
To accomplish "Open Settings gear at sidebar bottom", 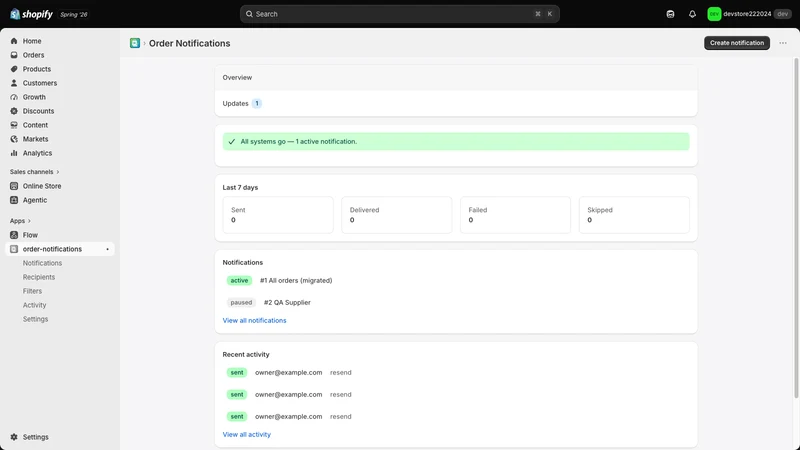I will coord(14,437).
